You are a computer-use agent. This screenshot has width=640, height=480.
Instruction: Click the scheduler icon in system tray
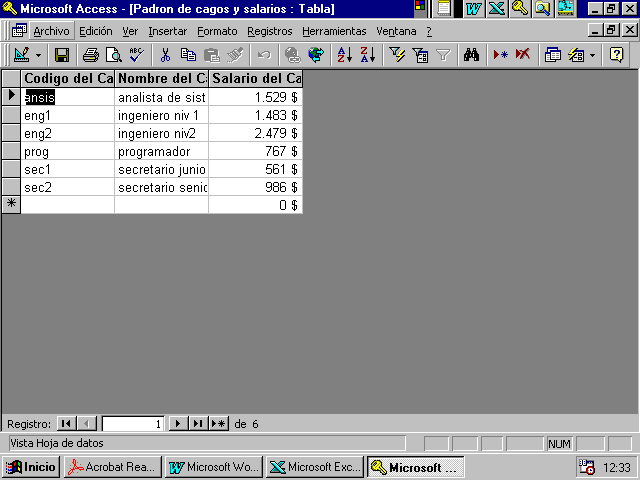click(587, 467)
